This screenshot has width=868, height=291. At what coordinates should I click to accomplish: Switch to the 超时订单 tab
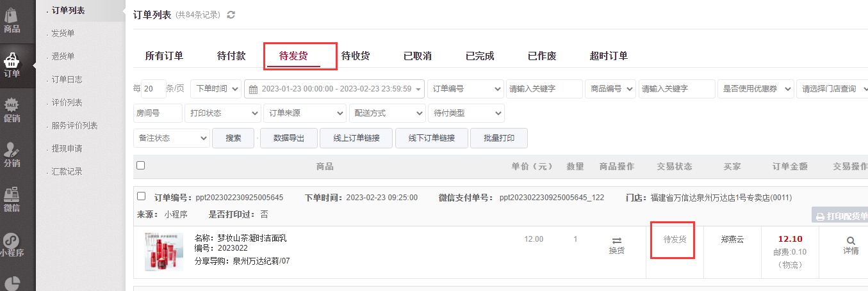pos(609,56)
